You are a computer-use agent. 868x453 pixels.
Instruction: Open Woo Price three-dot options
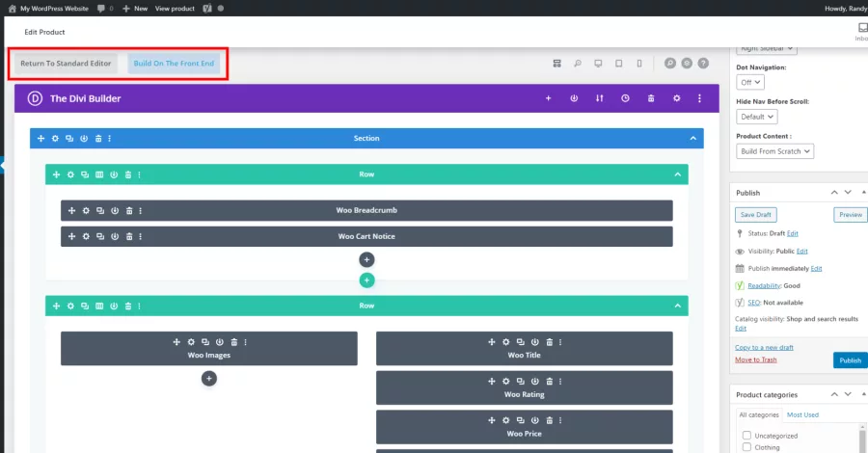coord(560,420)
